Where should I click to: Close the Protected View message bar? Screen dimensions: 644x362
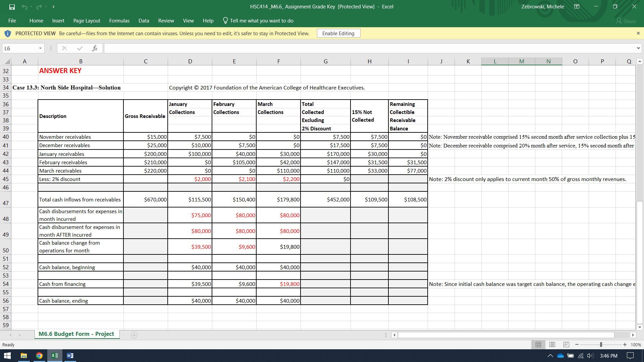[x=638, y=33]
